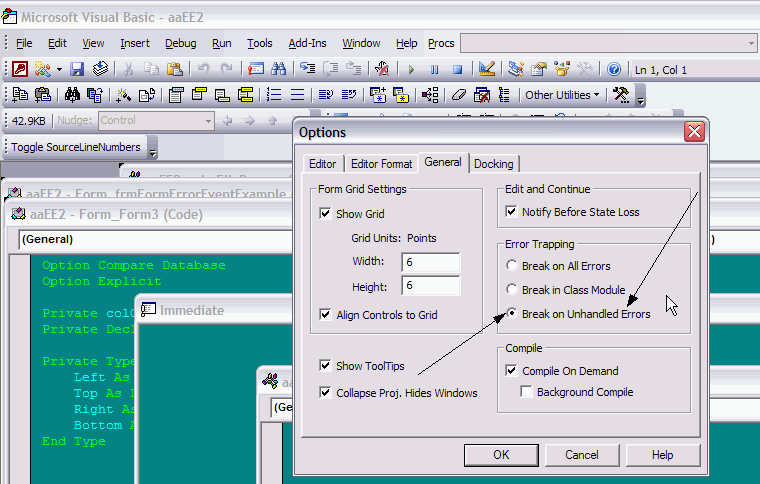Screen dimensions: 760x484
Task: Click the magic wand icon in utilities toolbar
Action: click(x=123, y=95)
